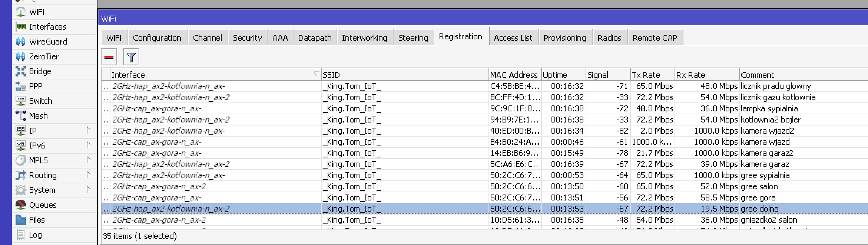Click the Mesh sidebar icon

(x=21, y=116)
